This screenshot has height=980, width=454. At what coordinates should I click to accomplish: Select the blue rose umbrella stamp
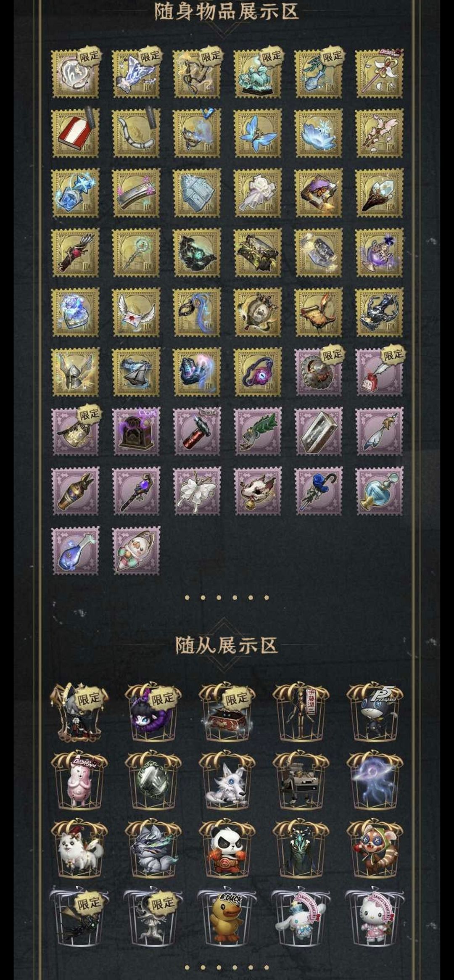[319, 491]
